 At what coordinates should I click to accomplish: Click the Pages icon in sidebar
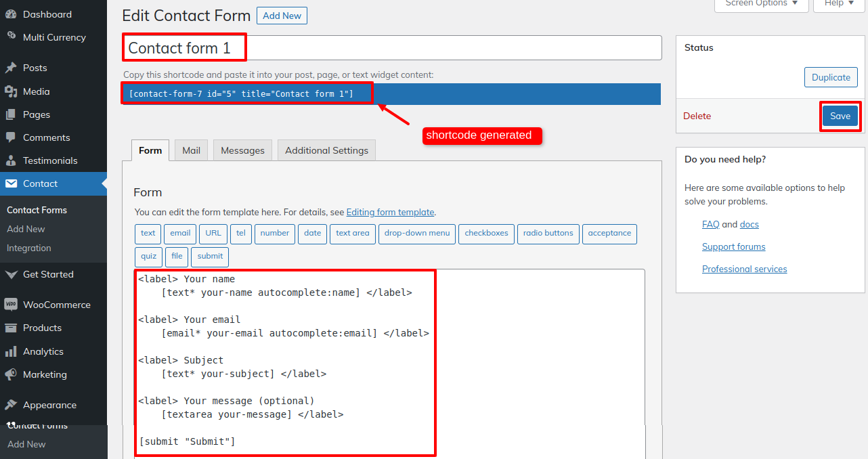11,114
